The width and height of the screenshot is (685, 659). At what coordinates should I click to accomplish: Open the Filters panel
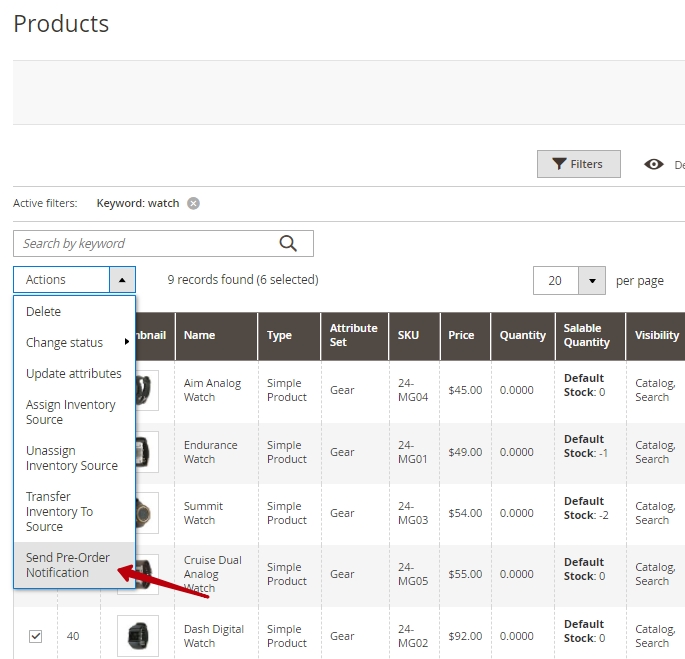point(578,164)
